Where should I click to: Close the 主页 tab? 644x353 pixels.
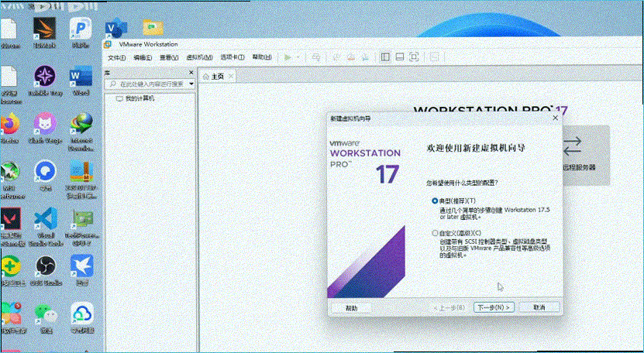(231, 77)
